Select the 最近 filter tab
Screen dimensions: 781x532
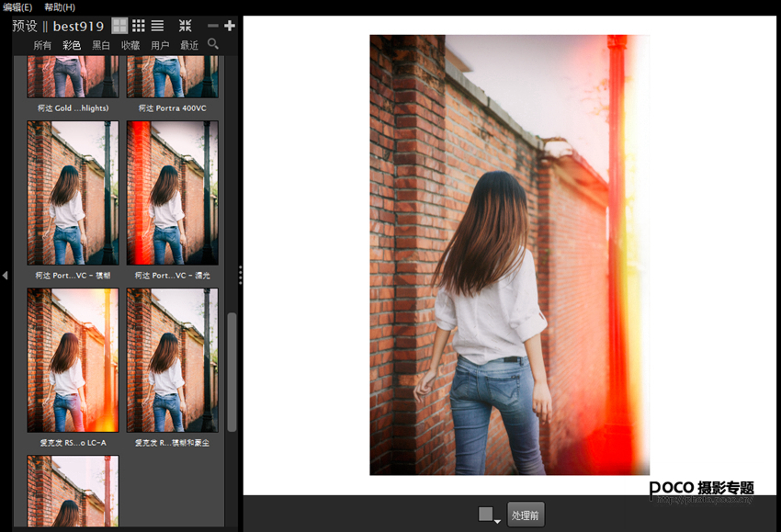point(189,45)
